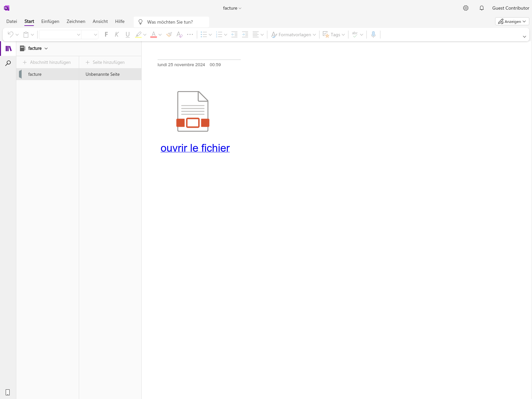Click the date lundi 25 novembre 2024
The image size is (532, 399).
click(x=181, y=65)
